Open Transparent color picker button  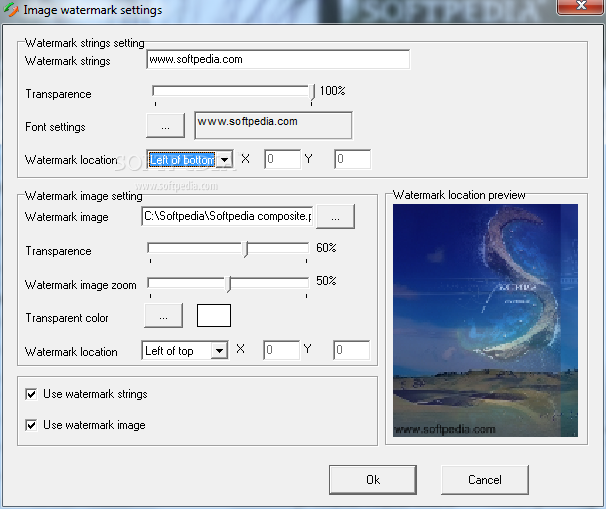coord(163,316)
